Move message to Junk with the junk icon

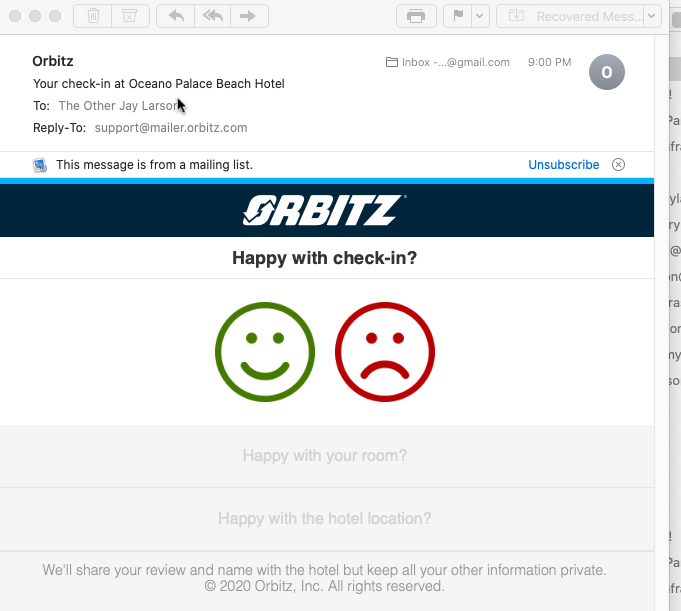(x=129, y=16)
